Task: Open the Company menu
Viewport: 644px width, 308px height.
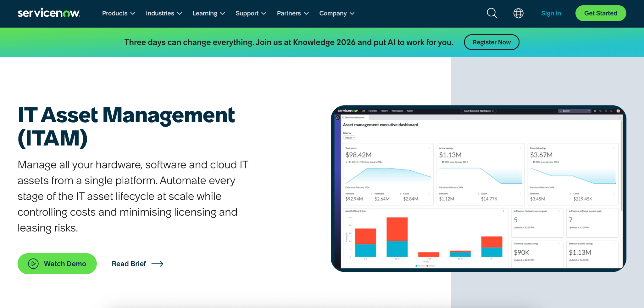Action: coord(336,13)
